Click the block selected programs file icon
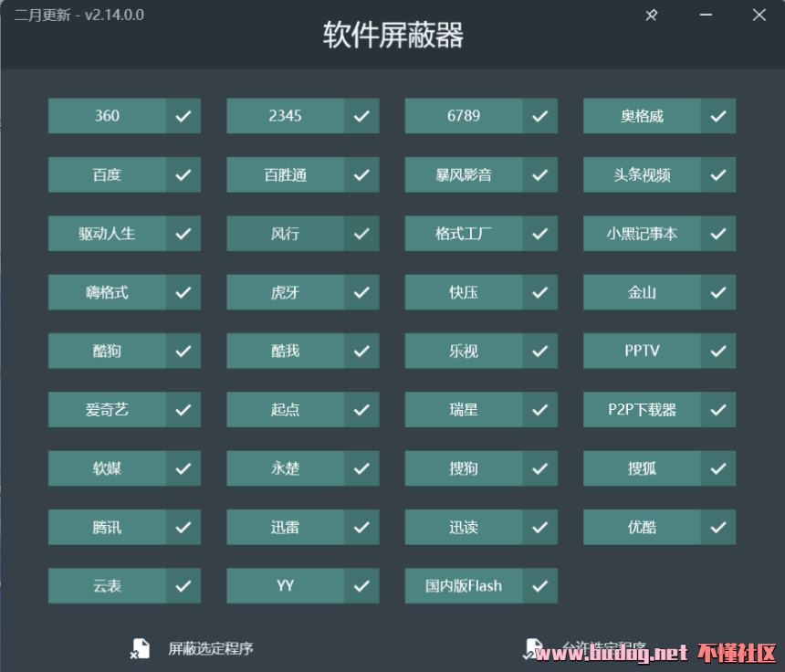Screen dimensions: 785x672 coord(140,648)
